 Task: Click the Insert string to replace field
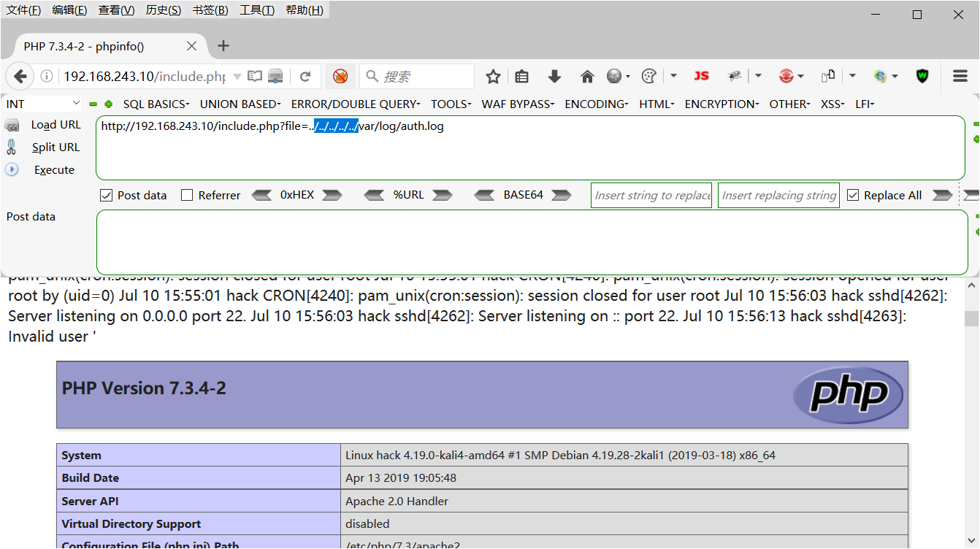point(651,195)
